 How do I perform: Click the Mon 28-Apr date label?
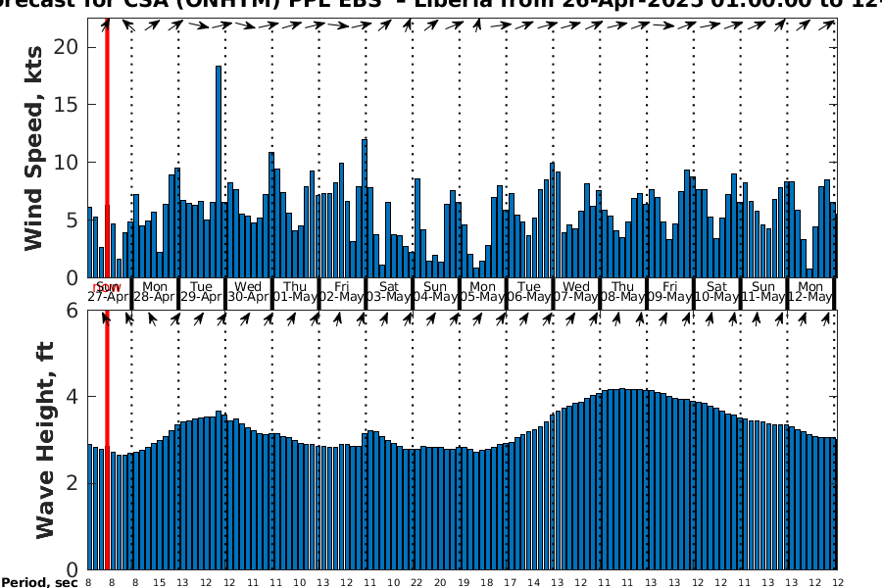coord(155,292)
